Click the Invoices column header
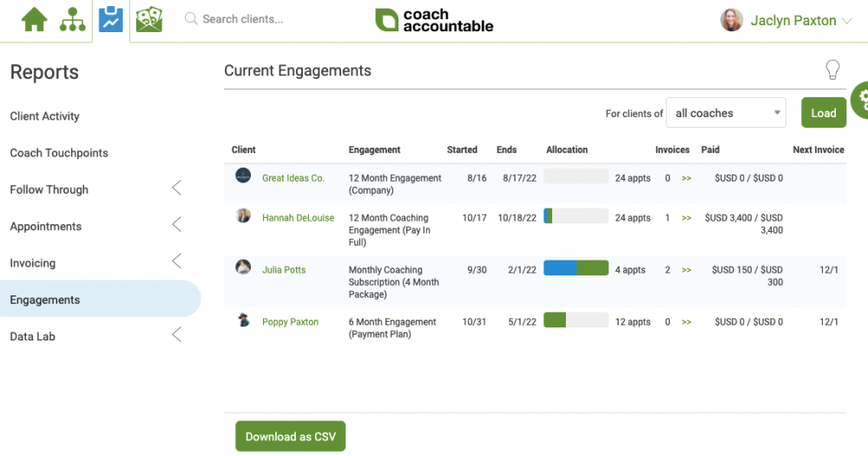868x456 pixels. click(672, 149)
